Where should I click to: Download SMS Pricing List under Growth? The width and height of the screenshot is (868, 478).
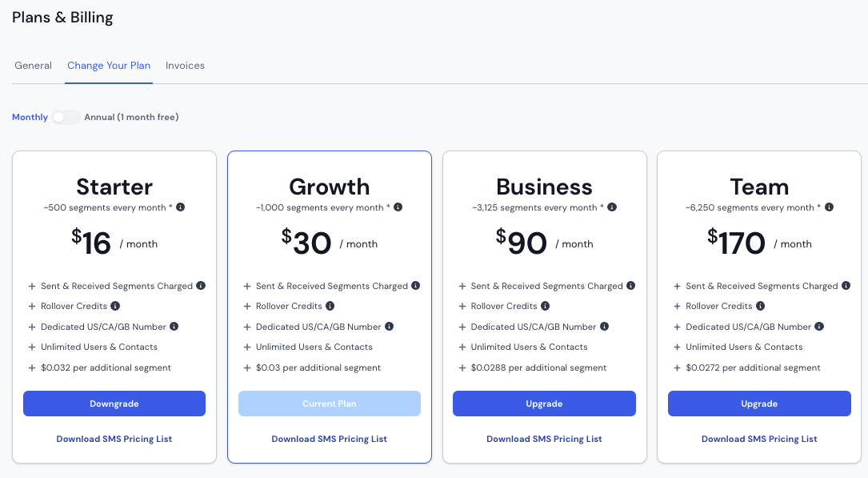330,439
